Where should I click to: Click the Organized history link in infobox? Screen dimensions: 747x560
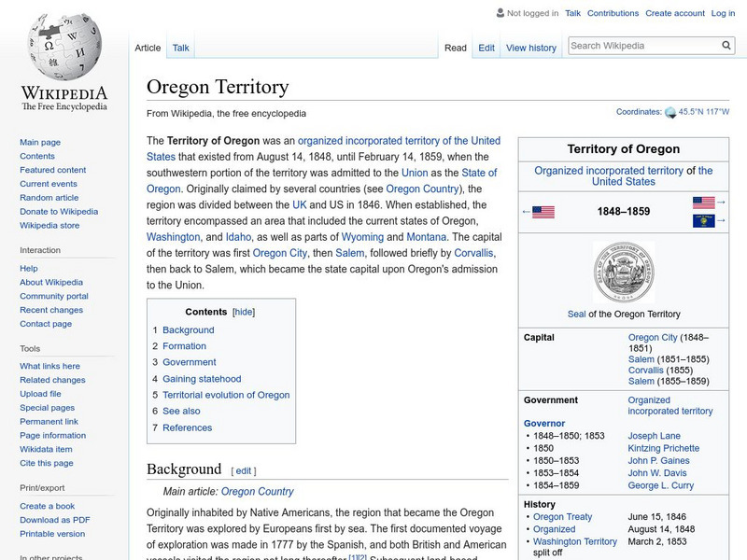(x=554, y=528)
